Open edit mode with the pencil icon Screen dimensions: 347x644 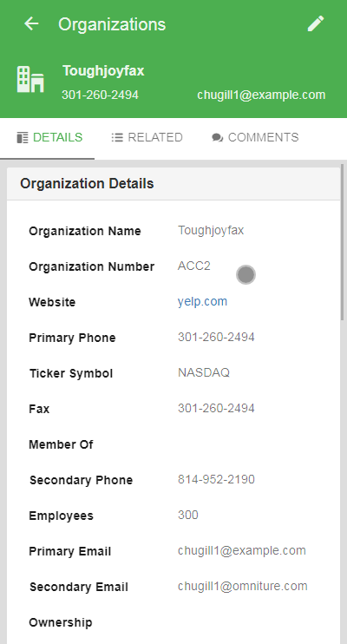pyautogui.click(x=316, y=23)
